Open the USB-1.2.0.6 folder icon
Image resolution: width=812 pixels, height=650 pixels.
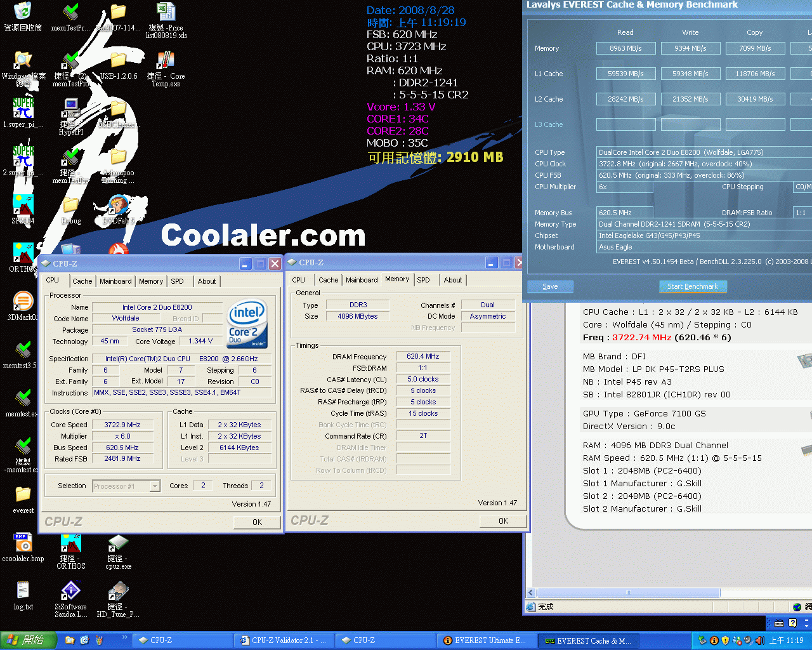click(x=118, y=60)
